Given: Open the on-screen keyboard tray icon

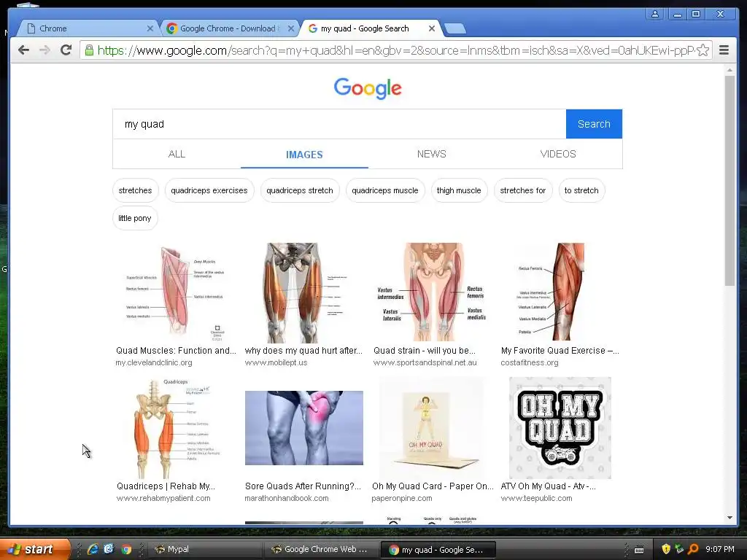Looking at the screenshot, I should [x=639, y=550].
